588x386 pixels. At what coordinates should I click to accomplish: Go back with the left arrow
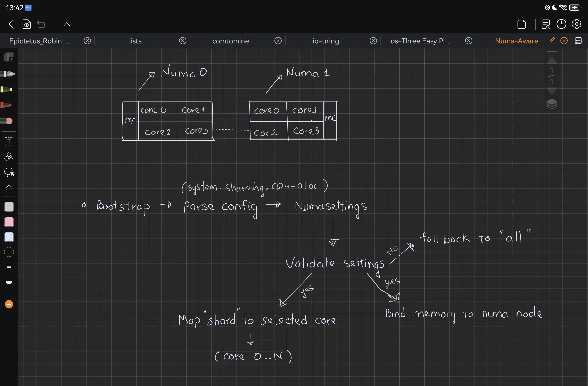11,24
